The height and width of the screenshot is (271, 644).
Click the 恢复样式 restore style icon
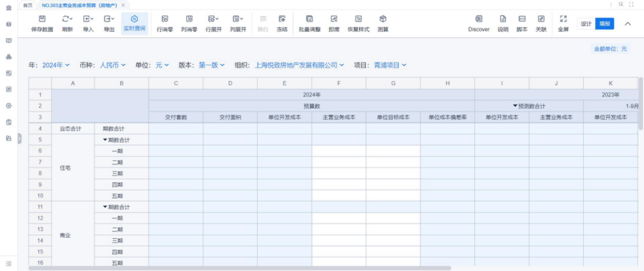point(358,19)
